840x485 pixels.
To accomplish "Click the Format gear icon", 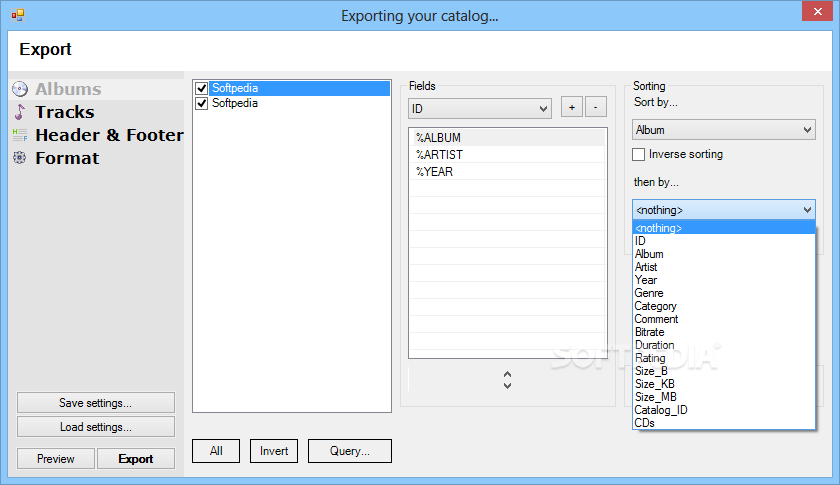I will 20,158.
